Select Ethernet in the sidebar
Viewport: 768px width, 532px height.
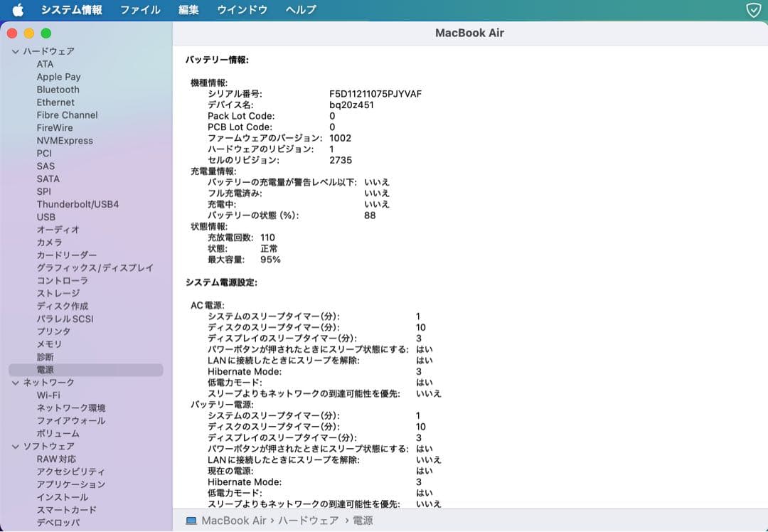(55, 102)
